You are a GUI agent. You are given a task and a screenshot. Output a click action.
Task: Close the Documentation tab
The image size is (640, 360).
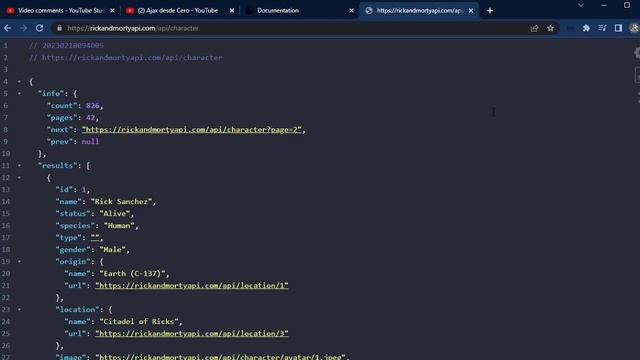click(x=351, y=11)
